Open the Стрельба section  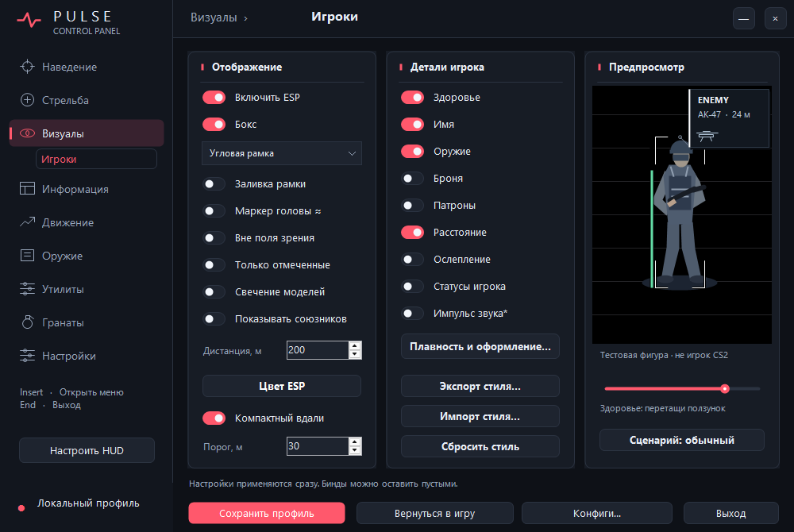[87, 100]
